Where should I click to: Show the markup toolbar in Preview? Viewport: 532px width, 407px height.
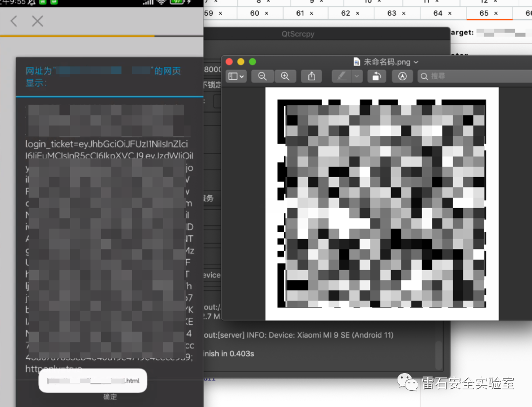[x=402, y=76]
